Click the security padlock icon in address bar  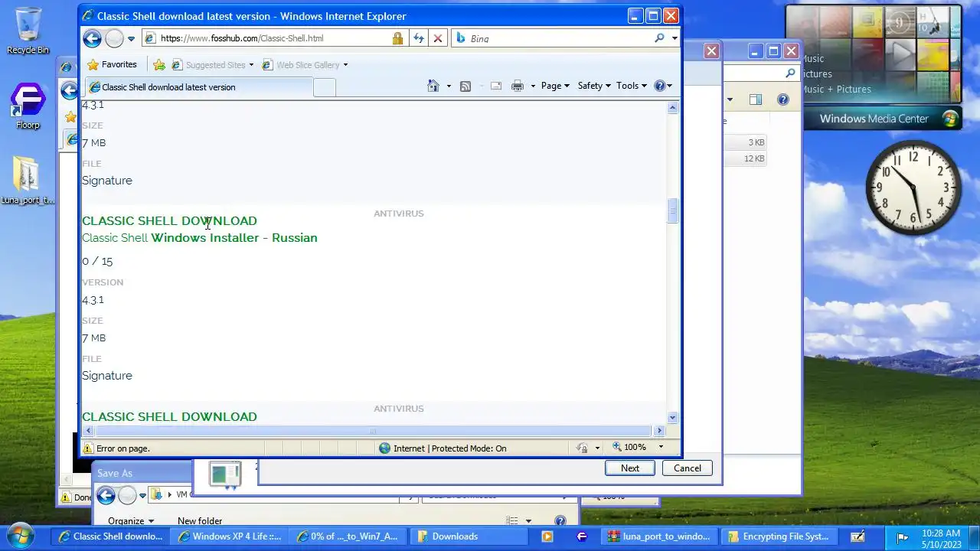(x=397, y=38)
